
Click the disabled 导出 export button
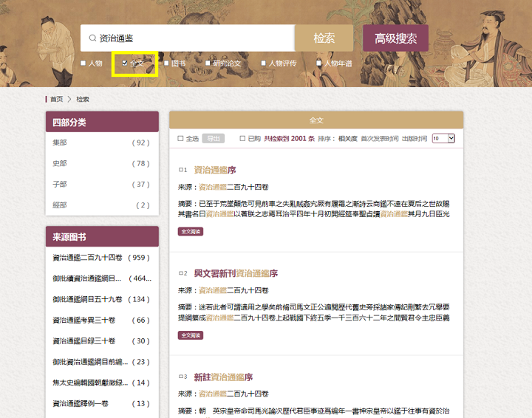pyautogui.click(x=213, y=138)
